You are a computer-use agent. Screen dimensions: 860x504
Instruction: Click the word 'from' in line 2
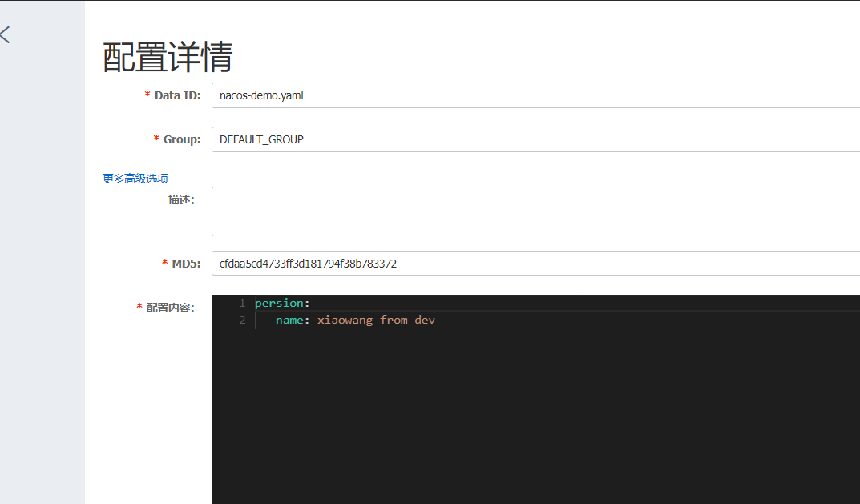394,321
